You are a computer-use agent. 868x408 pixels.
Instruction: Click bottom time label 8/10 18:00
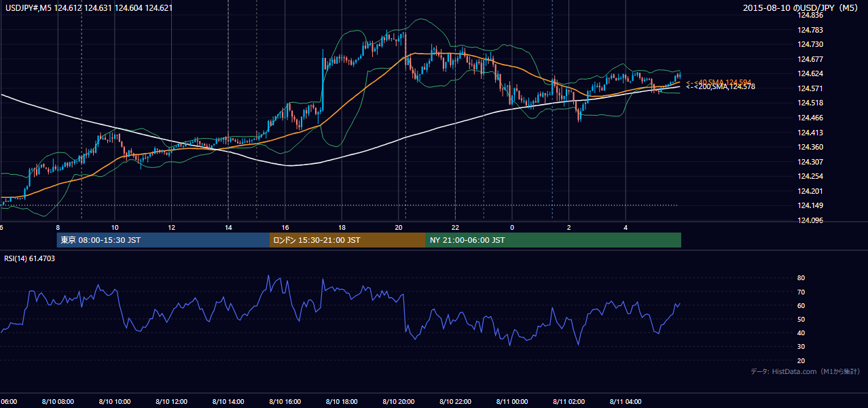(342, 402)
